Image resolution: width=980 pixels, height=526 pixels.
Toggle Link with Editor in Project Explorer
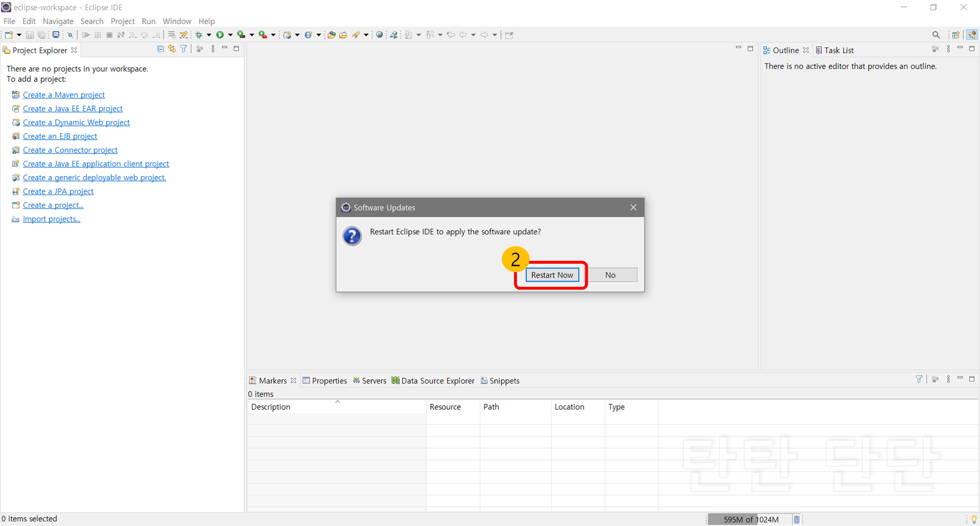pos(172,49)
